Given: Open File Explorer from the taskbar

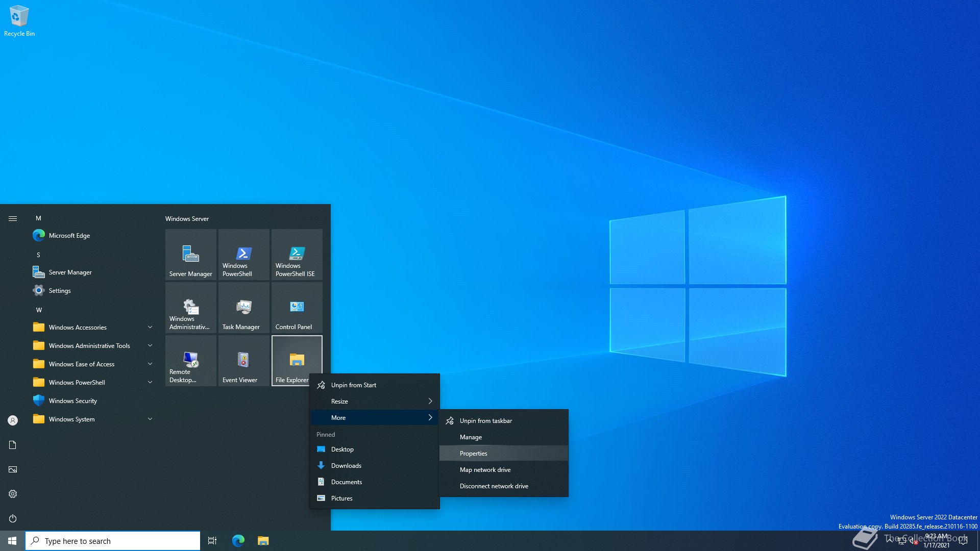Looking at the screenshot, I should click(x=263, y=541).
